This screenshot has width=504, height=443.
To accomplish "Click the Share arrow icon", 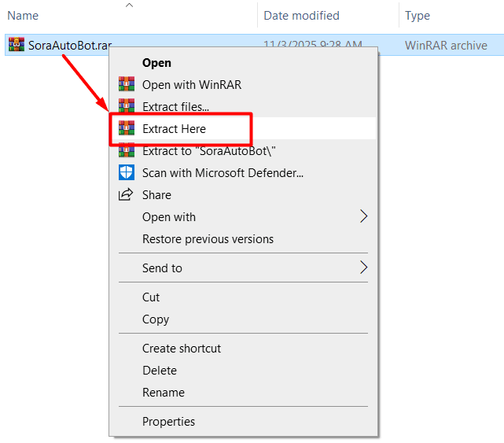I will [126, 194].
